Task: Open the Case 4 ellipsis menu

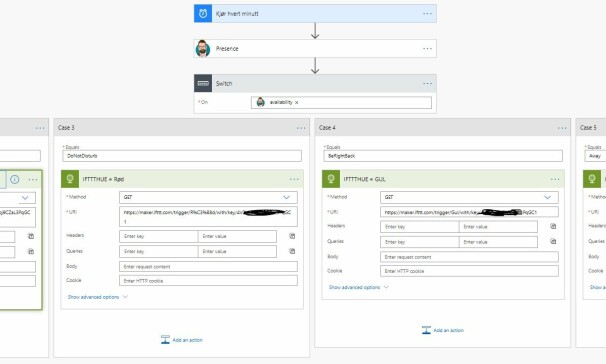Action: (562, 128)
